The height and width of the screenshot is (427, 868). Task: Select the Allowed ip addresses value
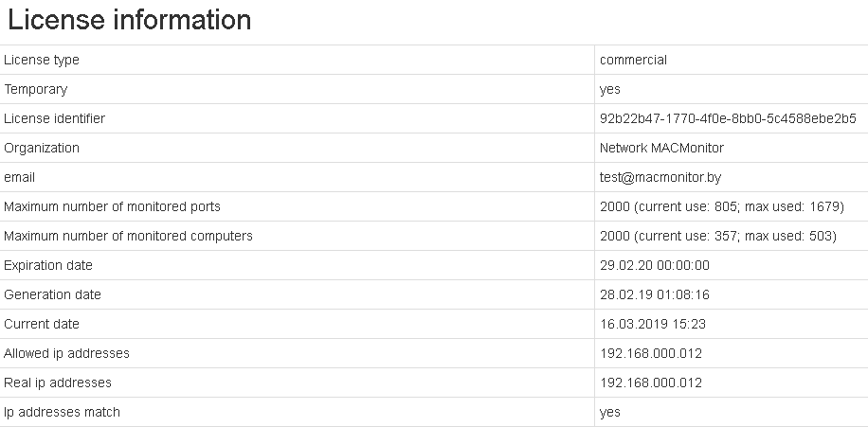[x=651, y=353]
